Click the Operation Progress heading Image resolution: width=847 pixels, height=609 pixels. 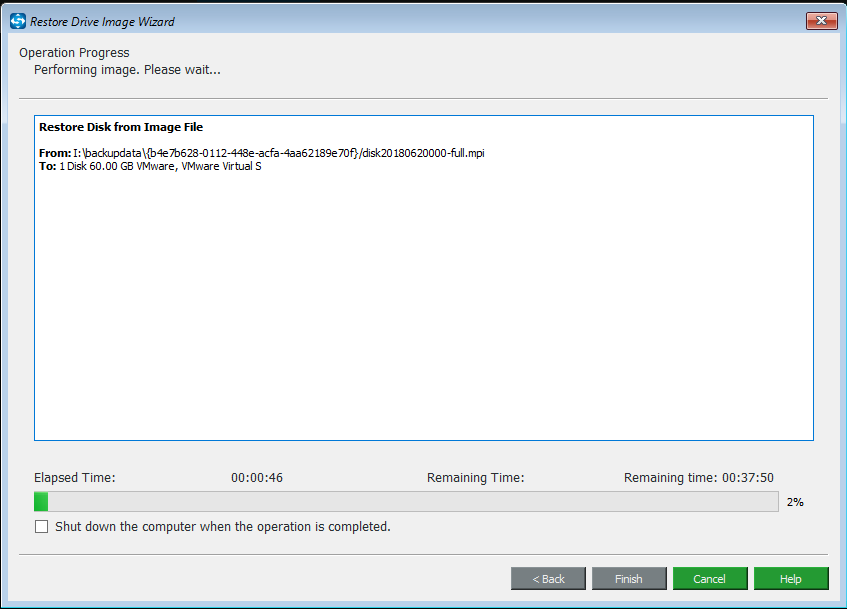74,52
